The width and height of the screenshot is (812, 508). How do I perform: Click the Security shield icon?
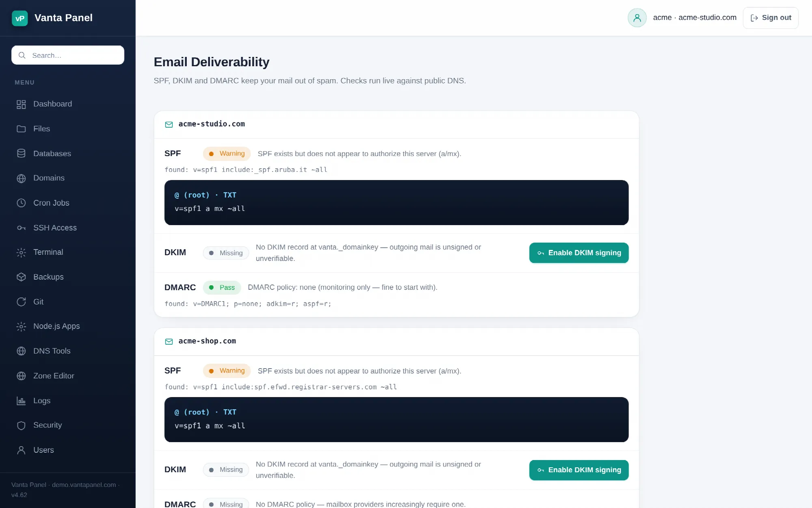(x=21, y=426)
